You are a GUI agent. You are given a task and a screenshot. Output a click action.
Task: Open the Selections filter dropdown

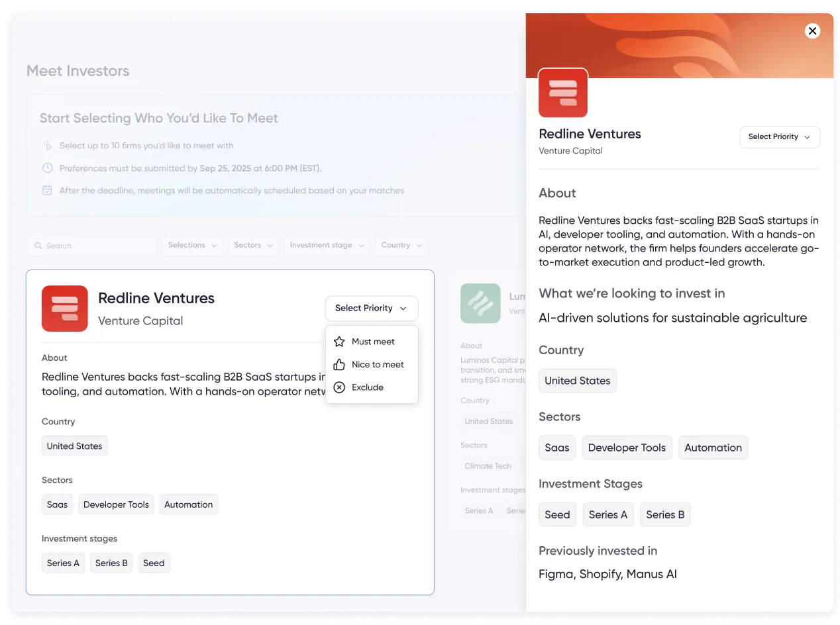pyautogui.click(x=192, y=246)
